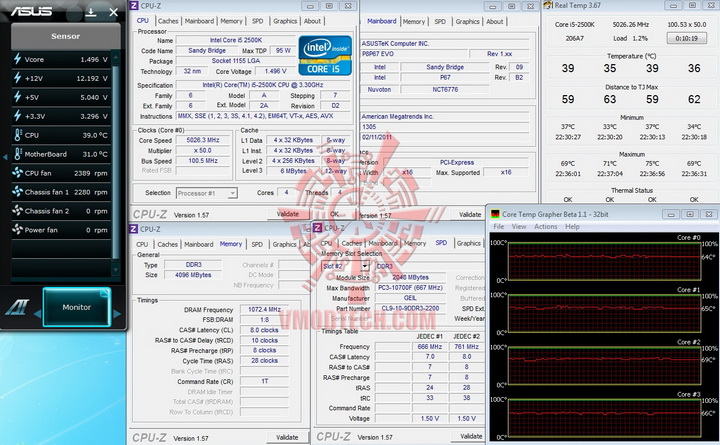Open Actions menu in Core Temp Grapher

click(546, 226)
